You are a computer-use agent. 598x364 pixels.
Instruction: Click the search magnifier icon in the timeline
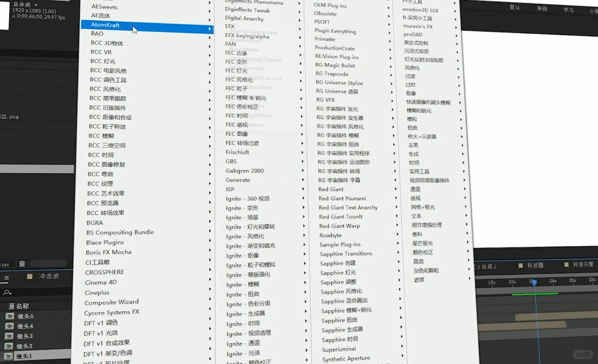coord(7,292)
